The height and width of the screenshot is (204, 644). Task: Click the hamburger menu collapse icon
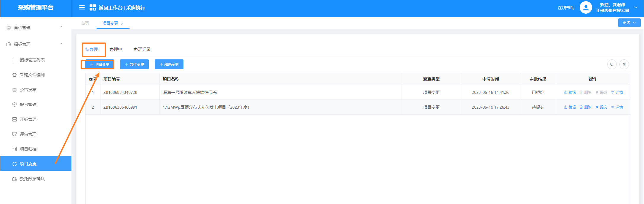82,8
